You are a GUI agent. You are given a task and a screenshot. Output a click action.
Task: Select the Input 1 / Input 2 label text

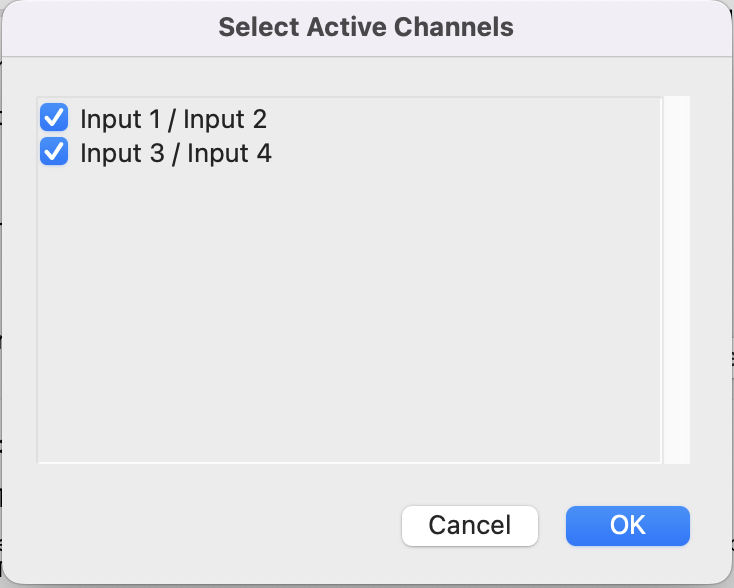pyautogui.click(x=173, y=119)
